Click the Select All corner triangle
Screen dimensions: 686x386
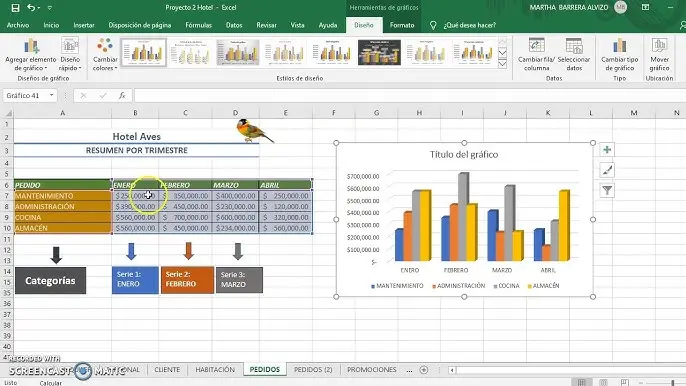(8, 113)
